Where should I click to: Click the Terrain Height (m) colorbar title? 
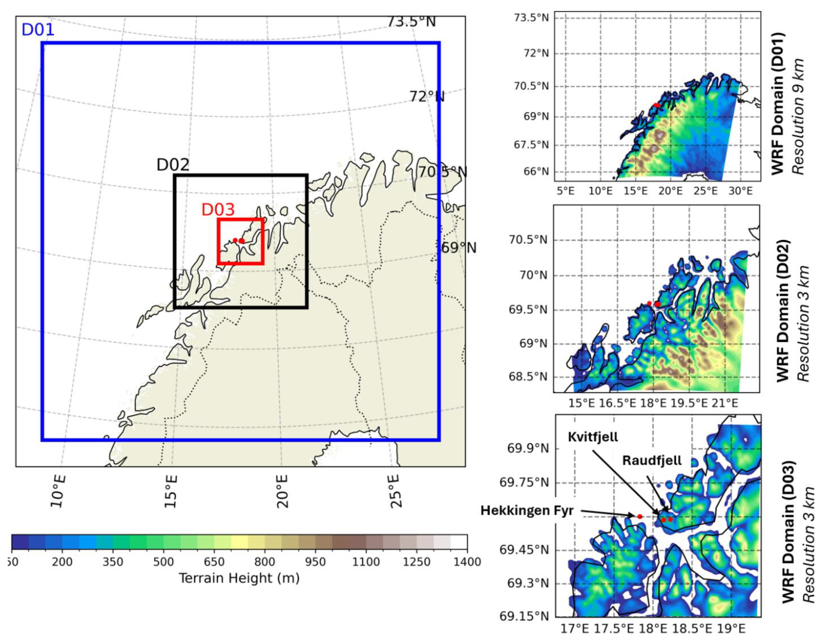(239, 578)
